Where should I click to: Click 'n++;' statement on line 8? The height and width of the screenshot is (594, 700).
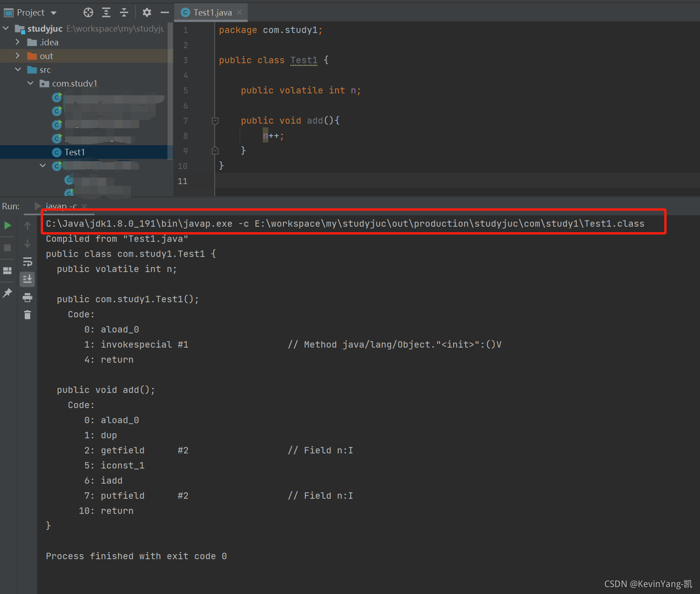click(x=273, y=136)
